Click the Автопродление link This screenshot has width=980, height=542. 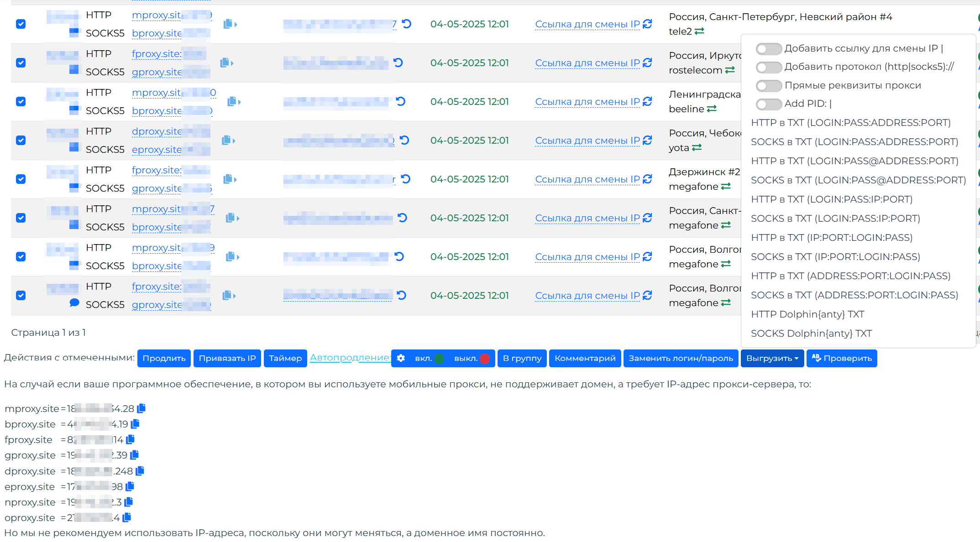click(x=350, y=358)
